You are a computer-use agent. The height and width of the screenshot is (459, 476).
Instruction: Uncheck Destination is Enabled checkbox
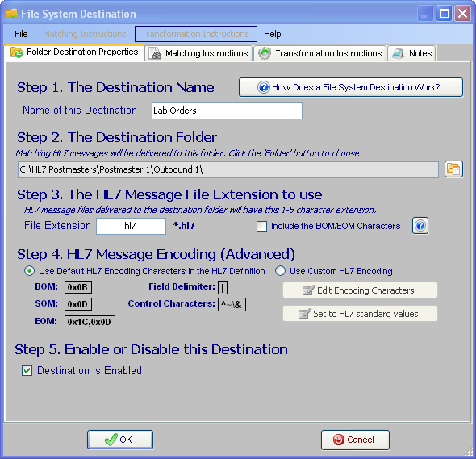(x=27, y=370)
